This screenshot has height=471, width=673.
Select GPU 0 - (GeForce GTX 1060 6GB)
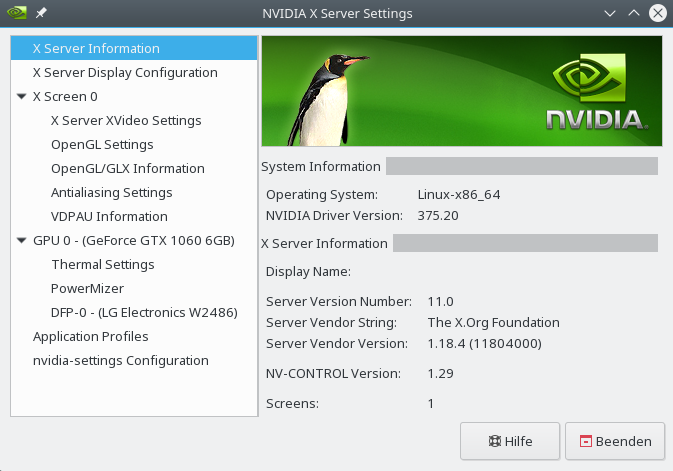pyautogui.click(x=134, y=240)
